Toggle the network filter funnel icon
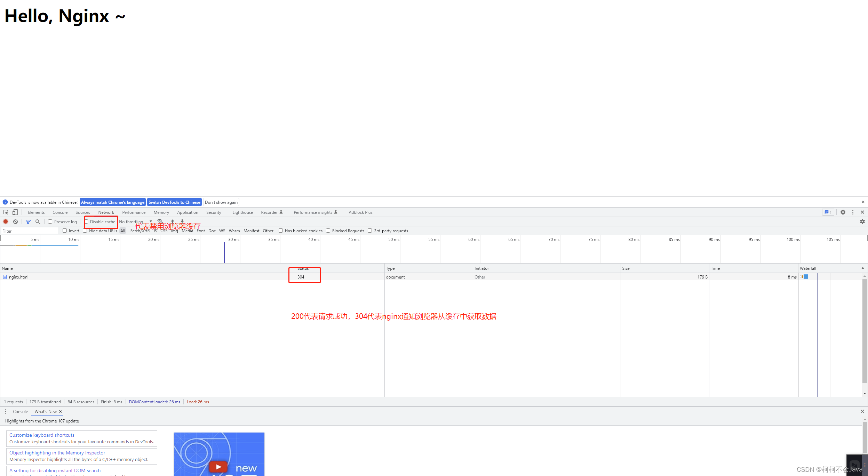The image size is (868, 476). tap(28, 221)
